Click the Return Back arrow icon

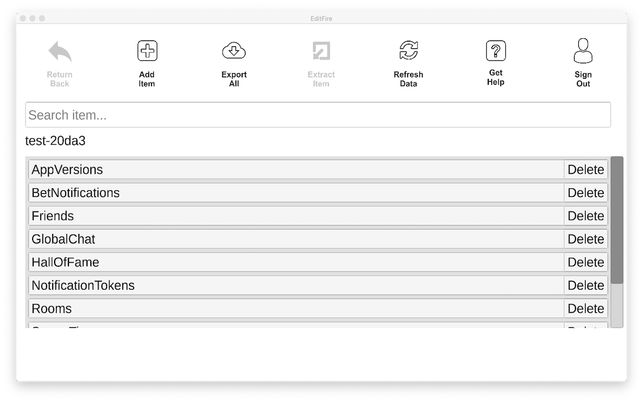60,51
